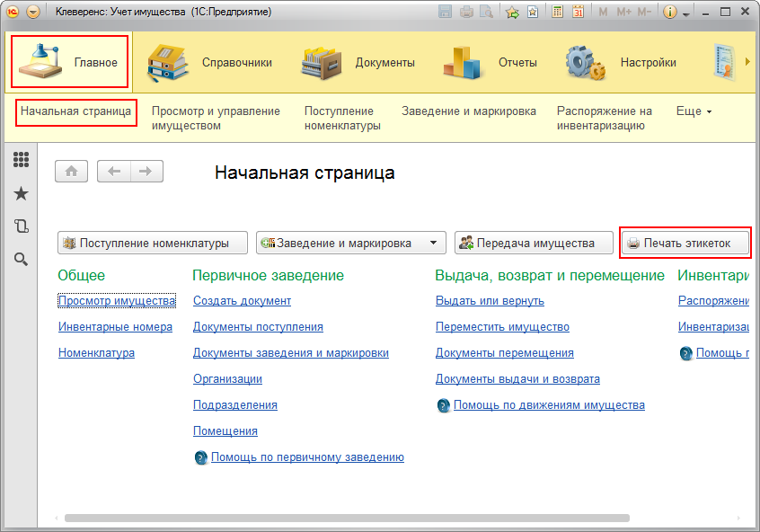Image resolution: width=760 pixels, height=532 pixels.
Task: Click Add to Favorites star icon
Action: 512,12
